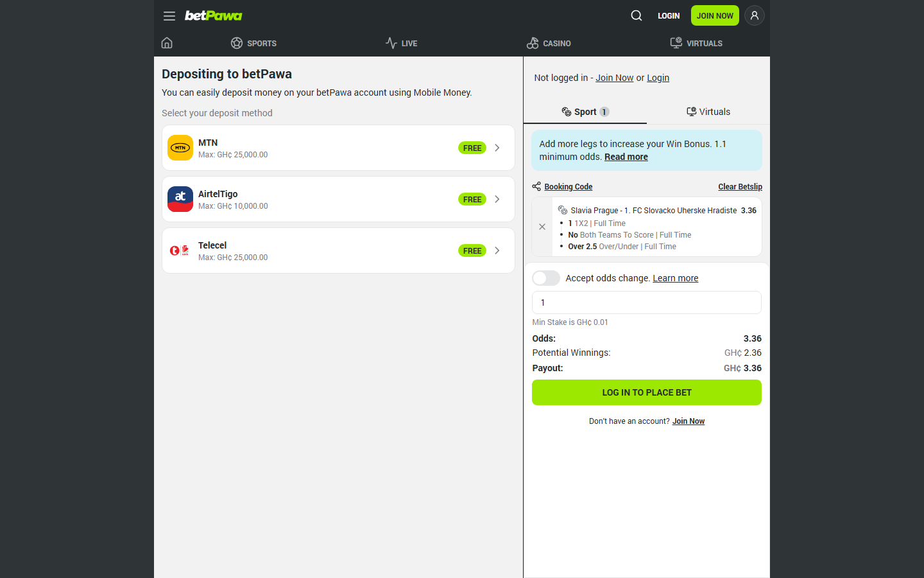Screen dimensions: 924x578
Task: Click the share icon beside Booking Code
Action: 536,186
